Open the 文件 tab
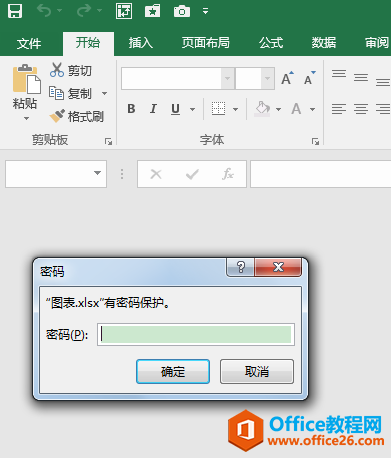Viewport: 391px width, 458px height. [x=29, y=44]
